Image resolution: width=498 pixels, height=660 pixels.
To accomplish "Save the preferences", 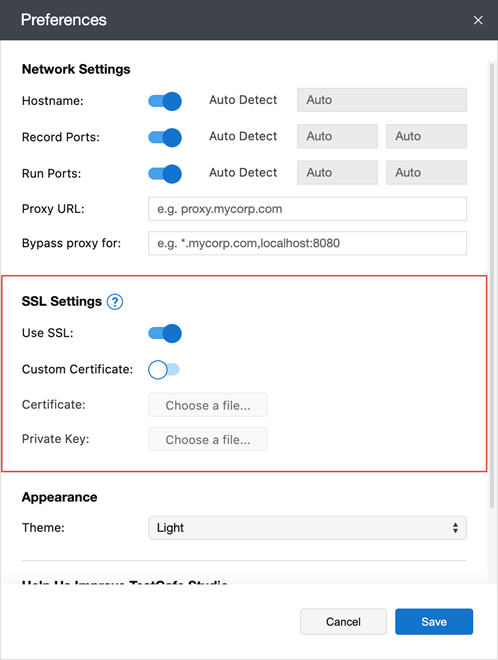I will point(434,621).
